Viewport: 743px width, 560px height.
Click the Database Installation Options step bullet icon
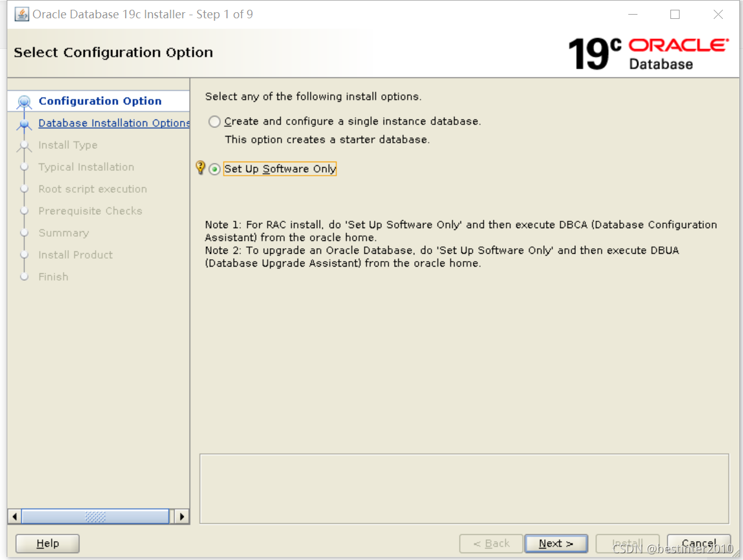click(x=24, y=124)
